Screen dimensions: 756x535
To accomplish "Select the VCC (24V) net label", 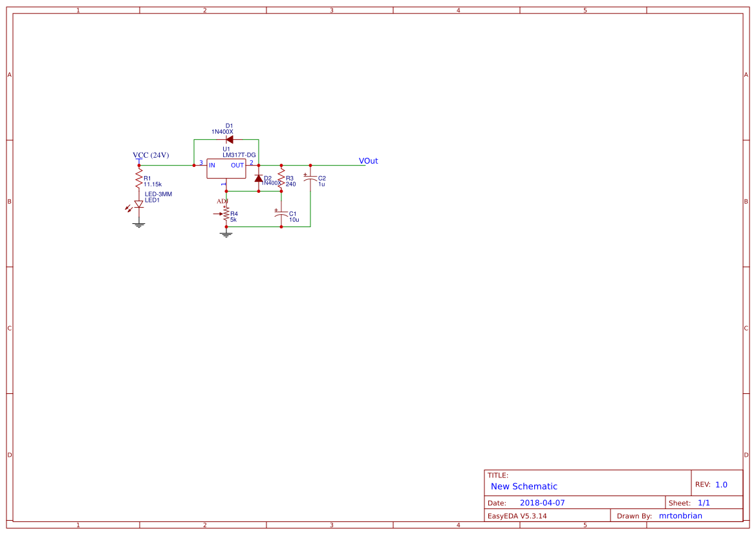I will 149,155.
